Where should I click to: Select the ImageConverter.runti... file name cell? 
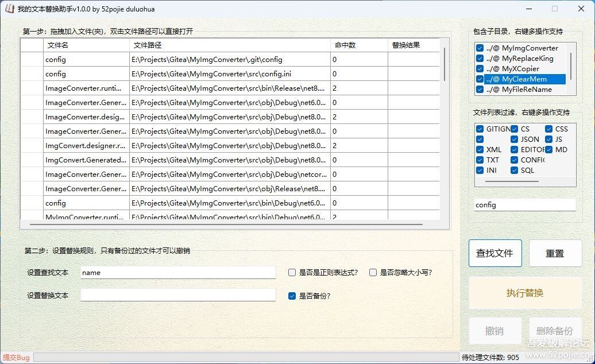pyautogui.click(x=86, y=88)
